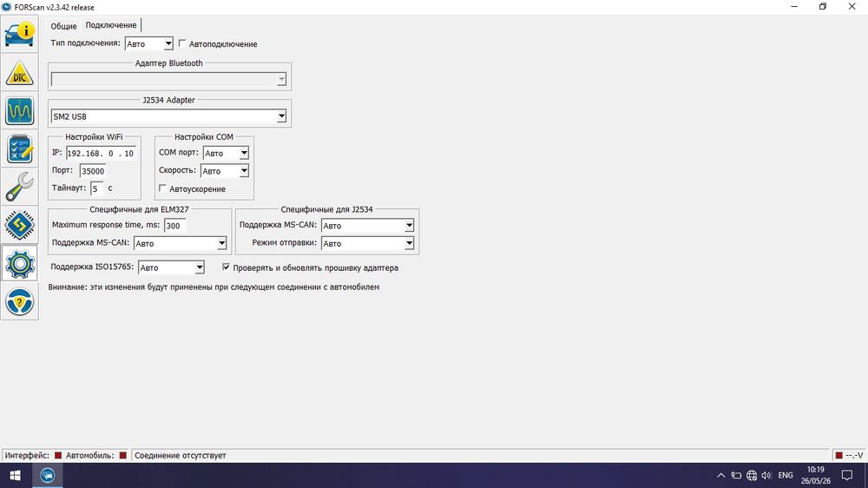
Task: Click the Внимание warning text line
Action: (214, 287)
